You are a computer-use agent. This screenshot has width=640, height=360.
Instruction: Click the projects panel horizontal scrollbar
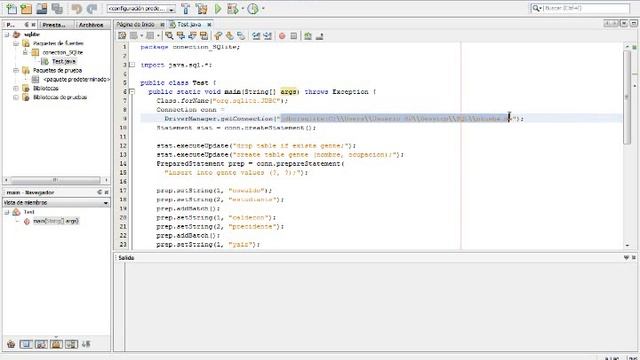[56, 180]
